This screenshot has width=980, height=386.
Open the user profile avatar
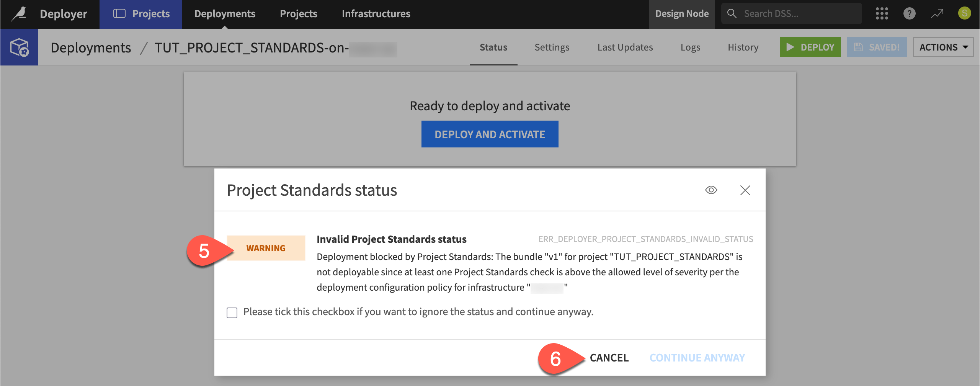965,13
